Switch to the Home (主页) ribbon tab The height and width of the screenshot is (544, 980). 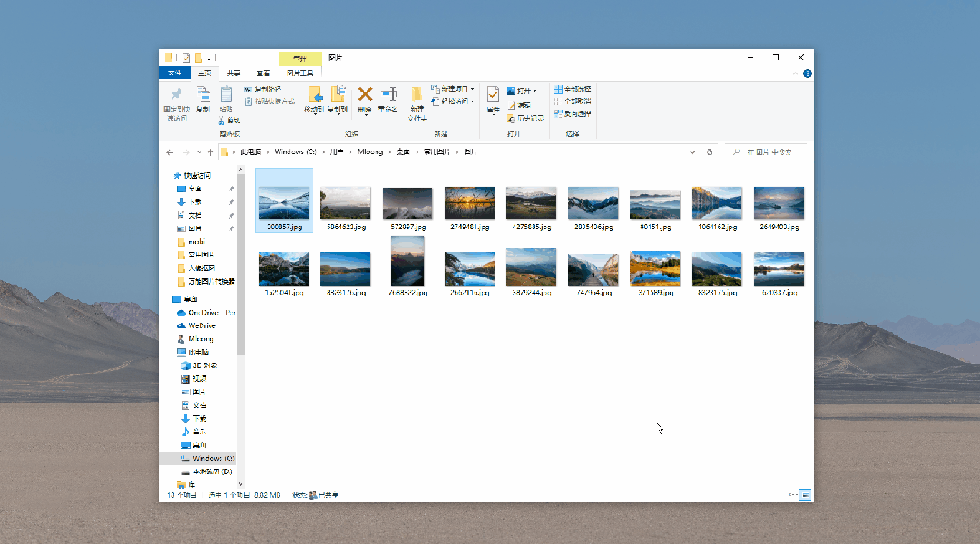(x=204, y=73)
